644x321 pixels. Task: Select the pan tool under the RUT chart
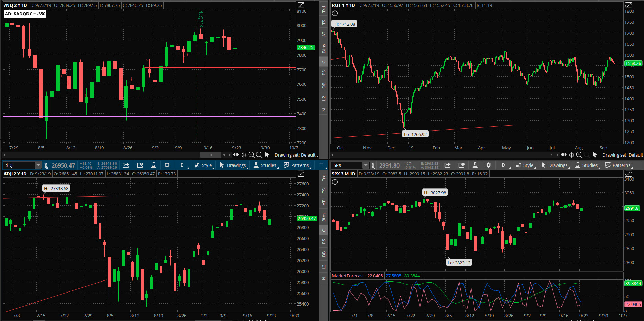pyautogui.click(x=564, y=155)
